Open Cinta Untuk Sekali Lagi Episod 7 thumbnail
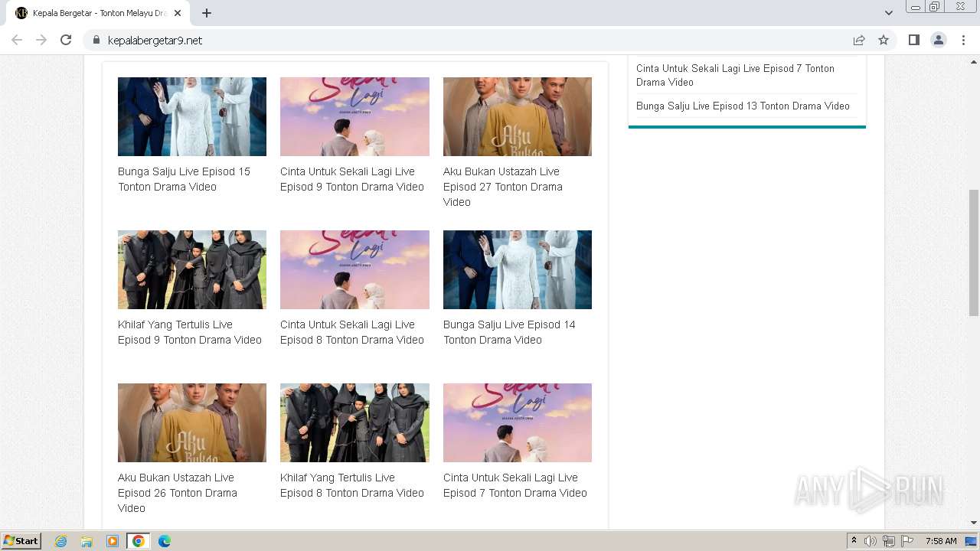 (518, 422)
